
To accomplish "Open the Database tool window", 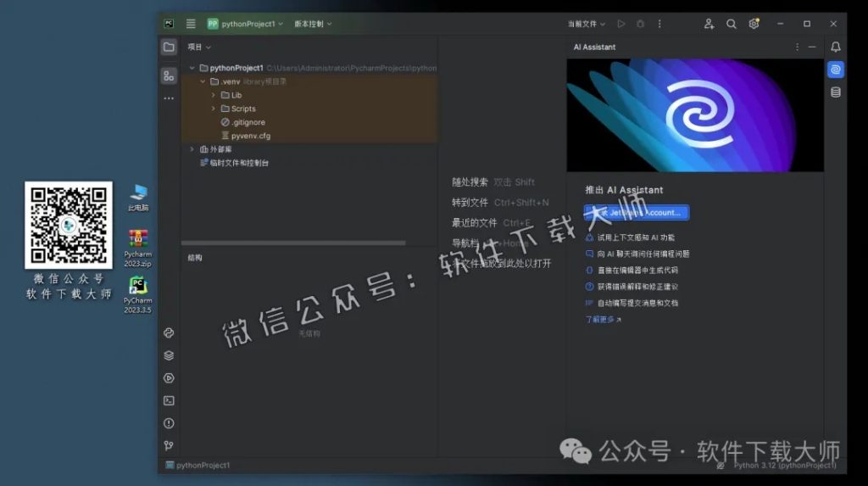I will click(x=835, y=92).
